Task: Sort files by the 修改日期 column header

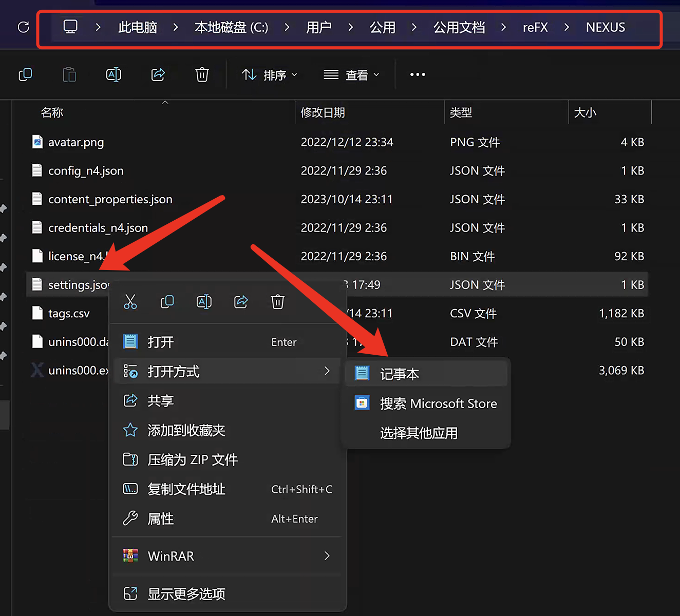Action: [x=323, y=112]
